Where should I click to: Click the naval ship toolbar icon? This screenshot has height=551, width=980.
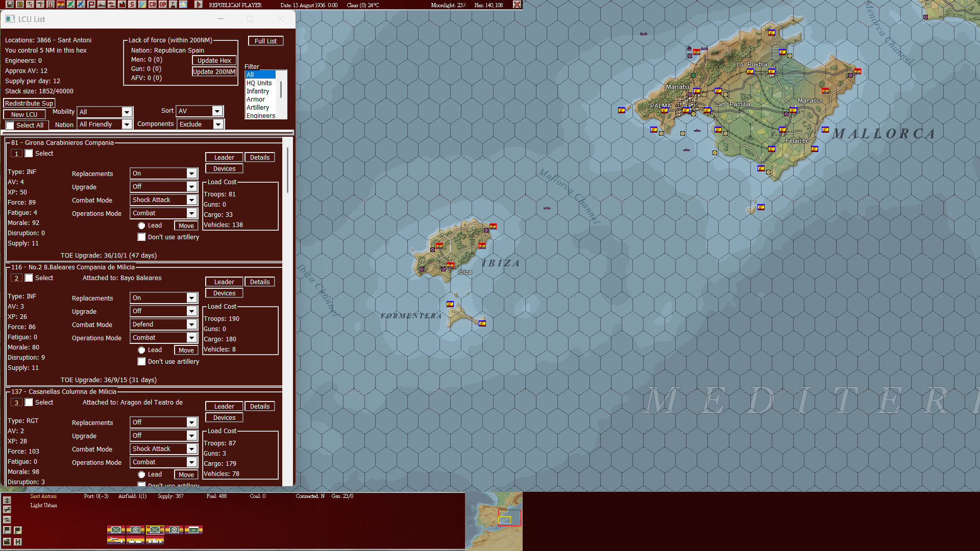click(x=102, y=5)
